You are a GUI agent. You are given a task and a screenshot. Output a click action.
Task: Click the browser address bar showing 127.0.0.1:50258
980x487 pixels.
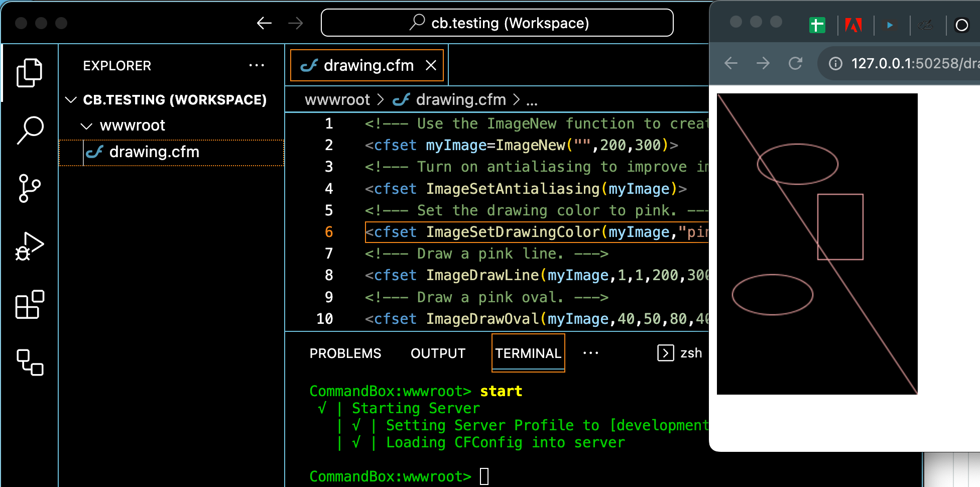899,63
